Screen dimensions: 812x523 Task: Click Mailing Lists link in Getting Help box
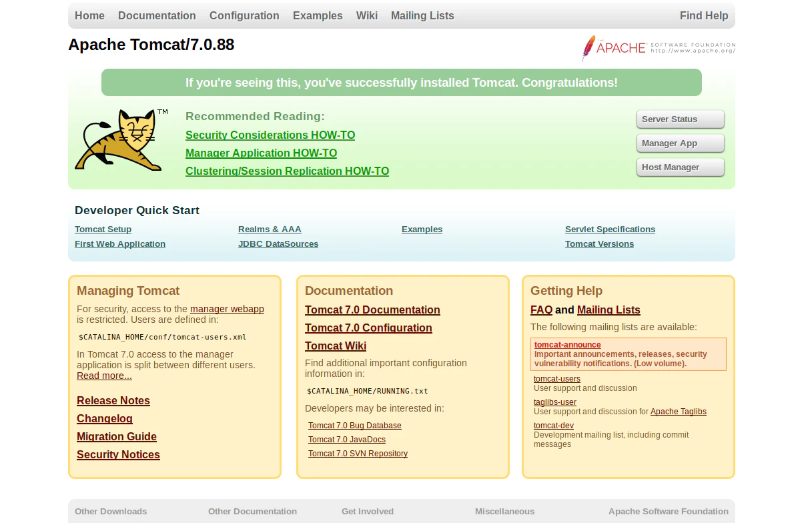[608, 310]
